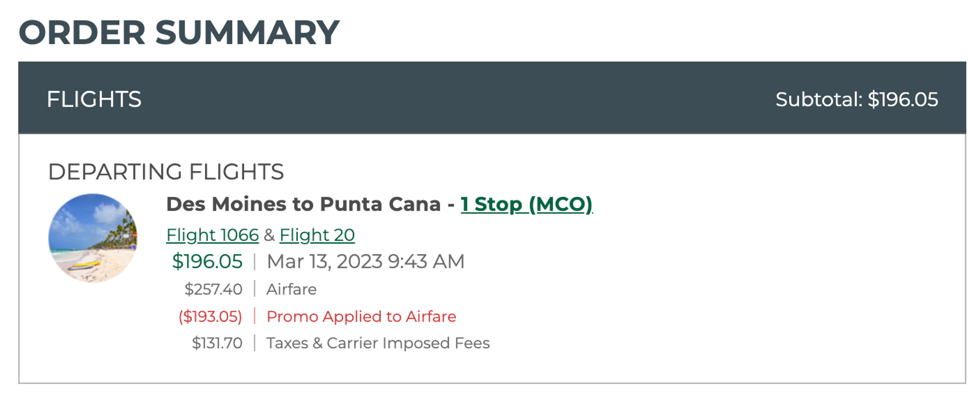Click the FLIGHTS section header
Image resolution: width=980 pixels, height=395 pixels.
pyautogui.click(x=94, y=99)
